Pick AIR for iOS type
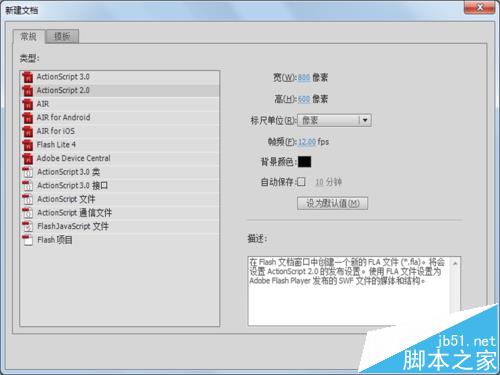Viewport: 500px width, 375px height. click(x=120, y=131)
